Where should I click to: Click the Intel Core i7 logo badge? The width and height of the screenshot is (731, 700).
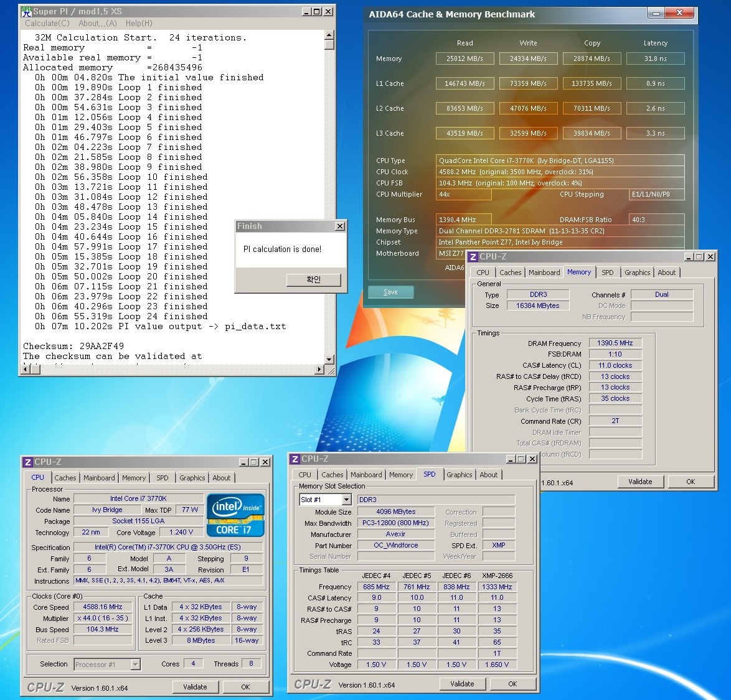click(235, 515)
